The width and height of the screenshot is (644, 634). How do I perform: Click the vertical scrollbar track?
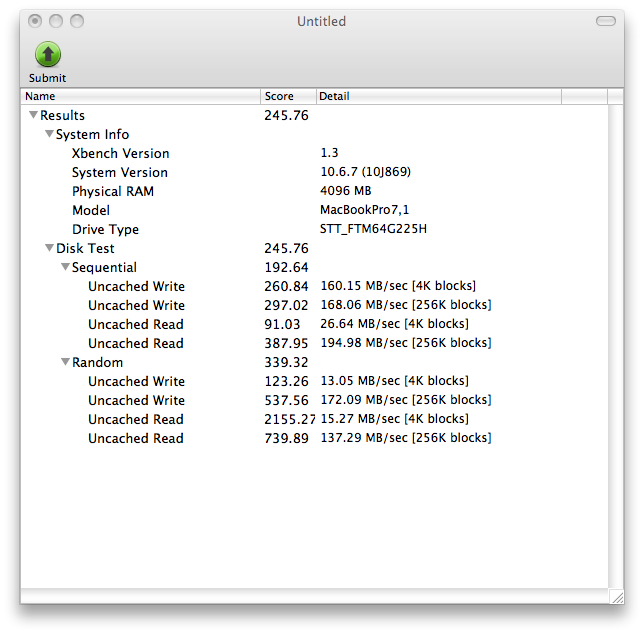pyautogui.click(x=616, y=346)
